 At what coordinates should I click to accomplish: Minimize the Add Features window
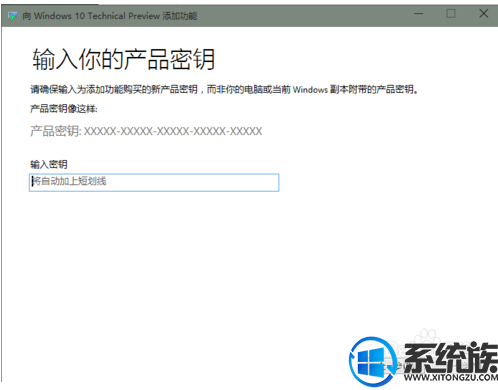(x=419, y=14)
